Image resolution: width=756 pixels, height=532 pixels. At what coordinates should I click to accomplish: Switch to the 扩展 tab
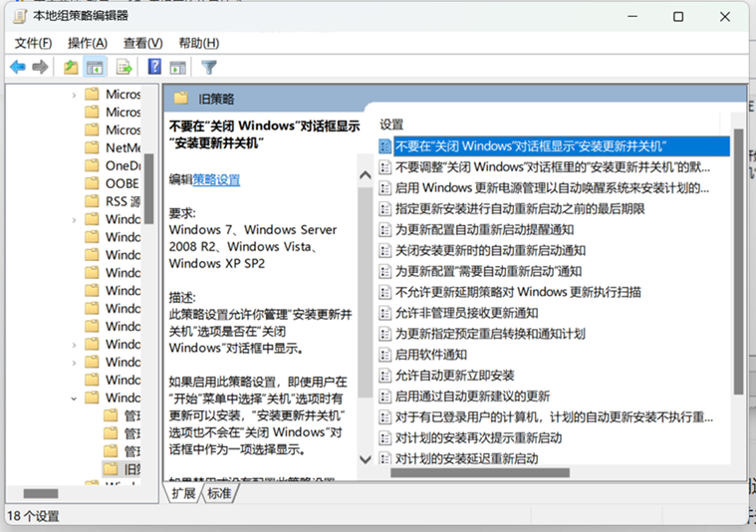183,493
